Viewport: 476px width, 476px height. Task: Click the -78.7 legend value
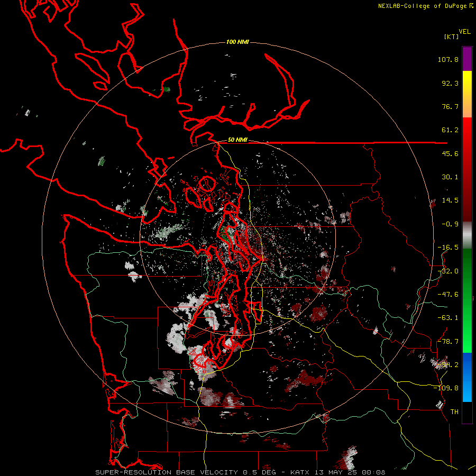point(448,342)
